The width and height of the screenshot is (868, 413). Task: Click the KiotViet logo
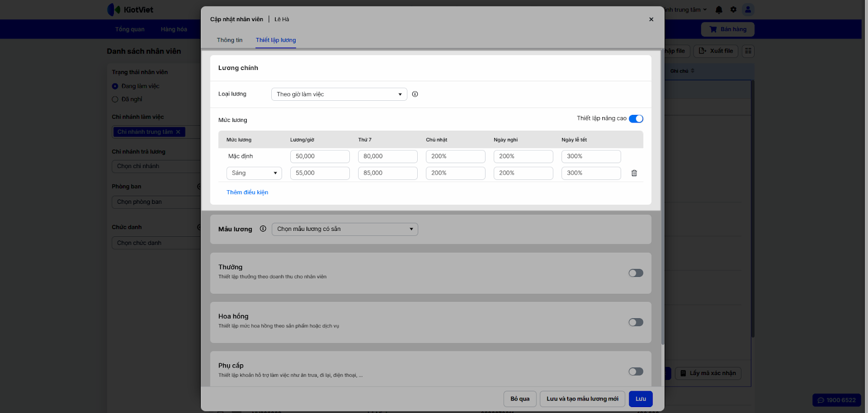(x=131, y=10)
